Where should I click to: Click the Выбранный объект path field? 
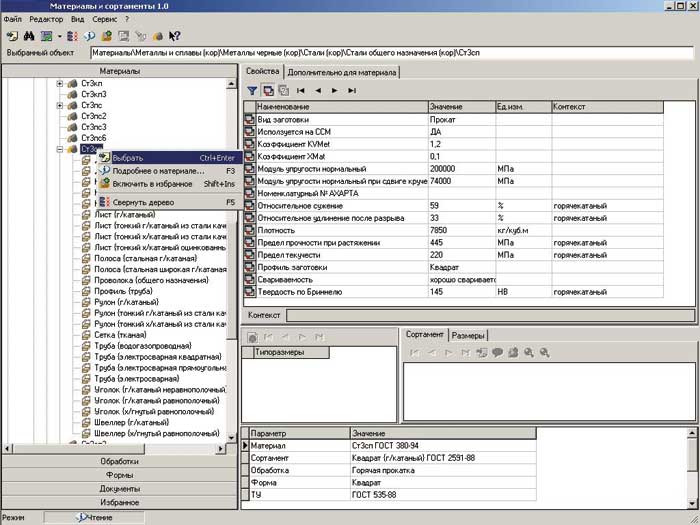392,53
